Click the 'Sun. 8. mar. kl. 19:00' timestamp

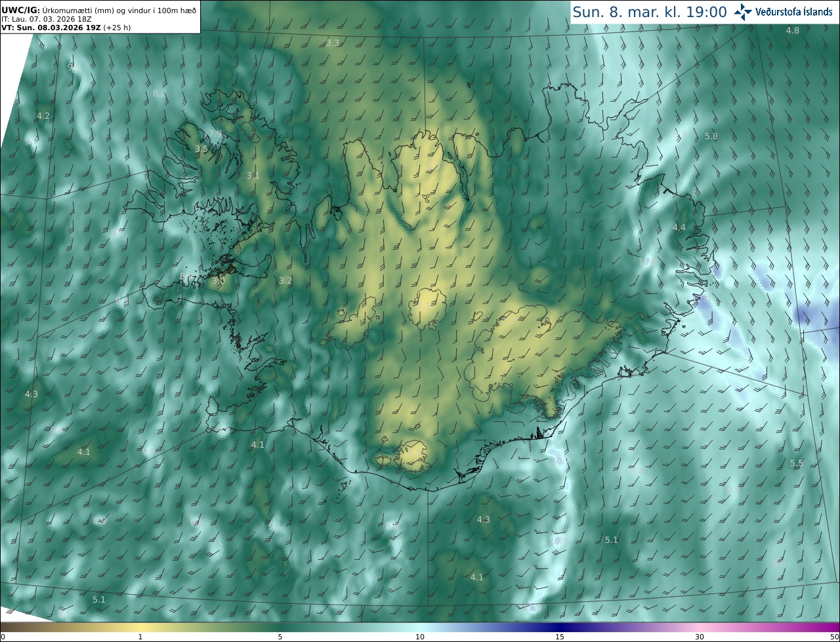tap(650, 12)
